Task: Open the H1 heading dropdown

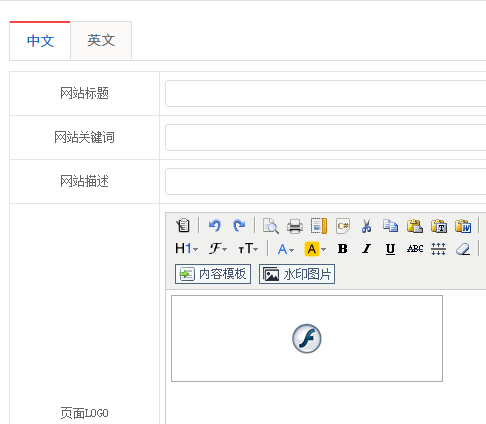Action: [x=187, y=249]
